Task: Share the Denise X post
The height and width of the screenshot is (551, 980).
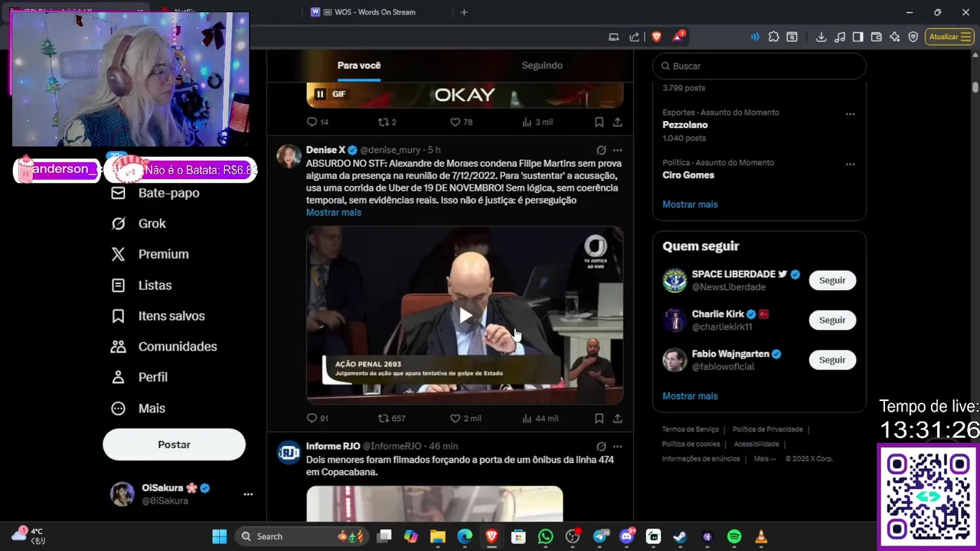Action: coord(617,418)
